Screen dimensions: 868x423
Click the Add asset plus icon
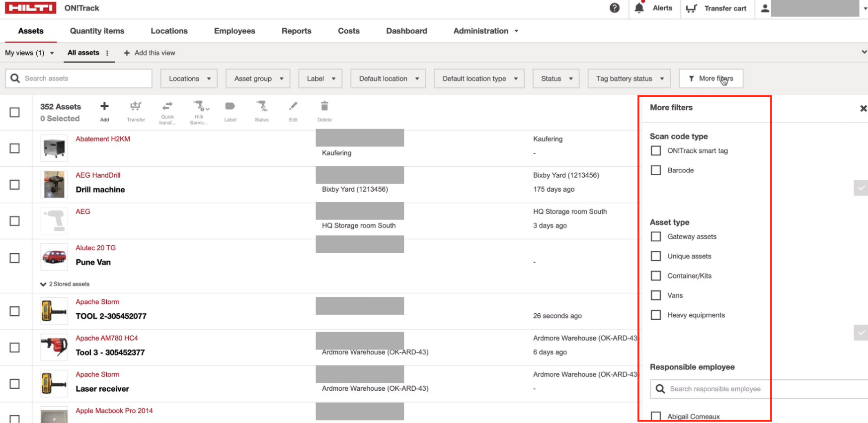click(104, 106)
